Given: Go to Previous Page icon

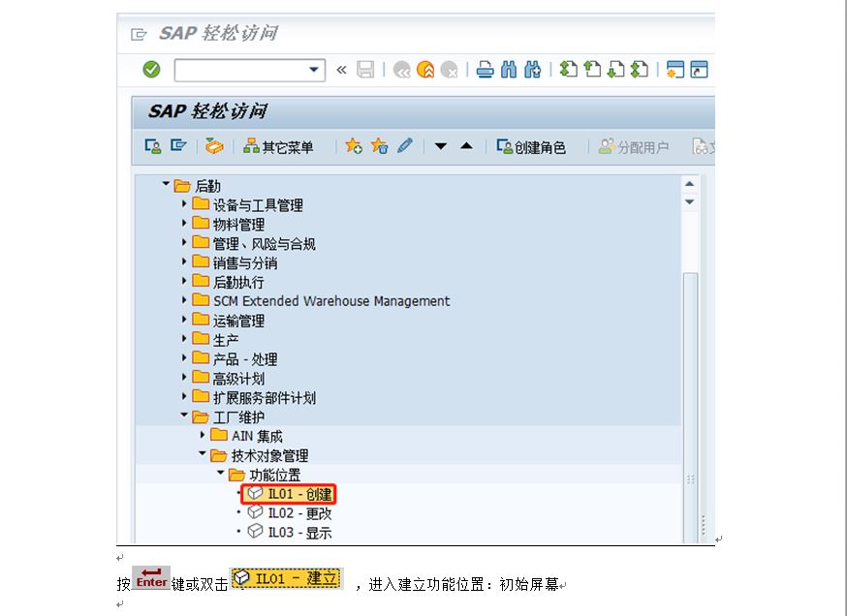Looking at the screenshot, I should click(592, 69).
